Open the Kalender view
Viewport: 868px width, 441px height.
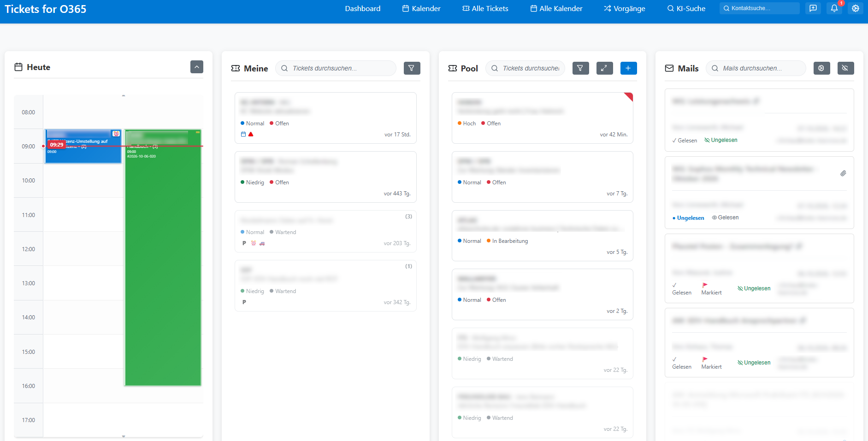tap(421, 8)
